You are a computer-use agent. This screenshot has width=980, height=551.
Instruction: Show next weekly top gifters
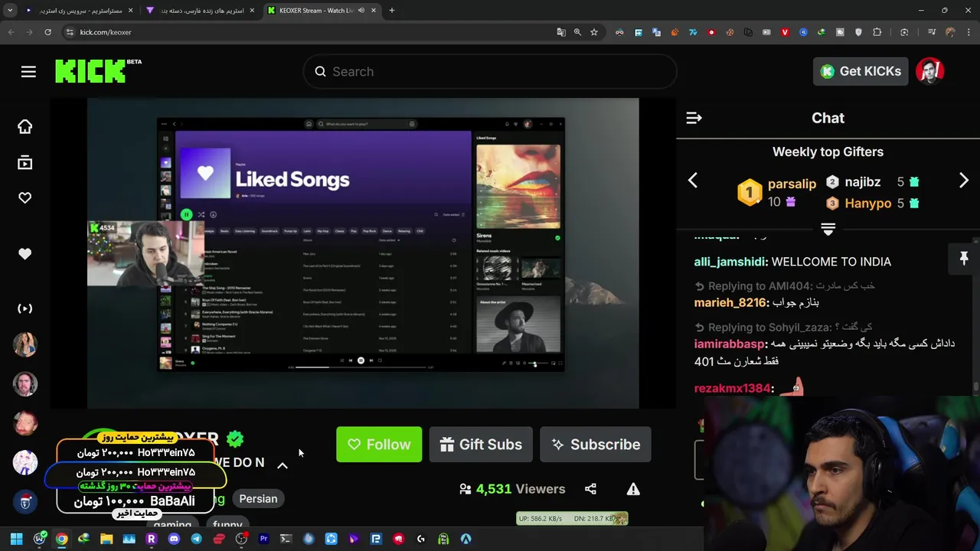point(963,181)
